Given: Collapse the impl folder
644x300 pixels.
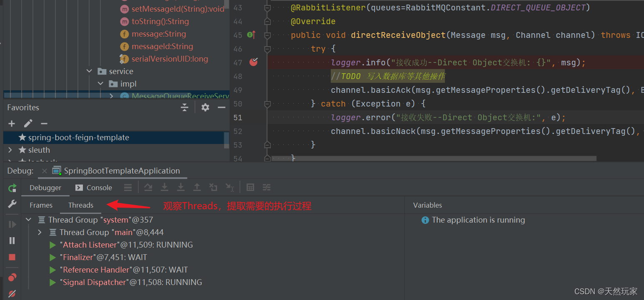Looking at the screenshot, I should pos(100,84).
